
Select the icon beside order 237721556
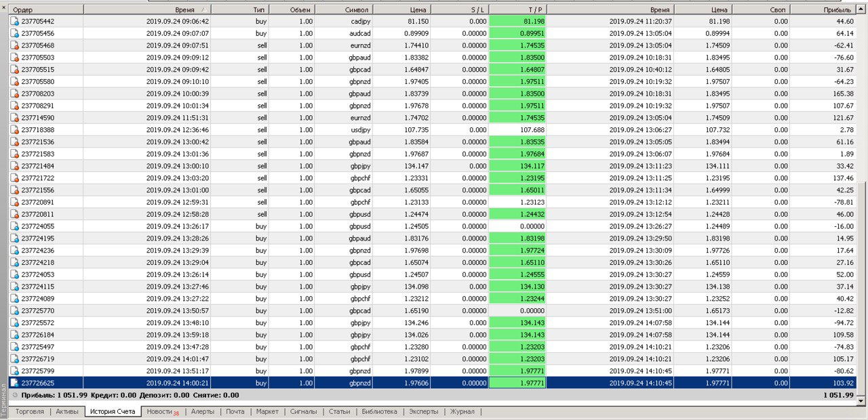tap(14, 190)
